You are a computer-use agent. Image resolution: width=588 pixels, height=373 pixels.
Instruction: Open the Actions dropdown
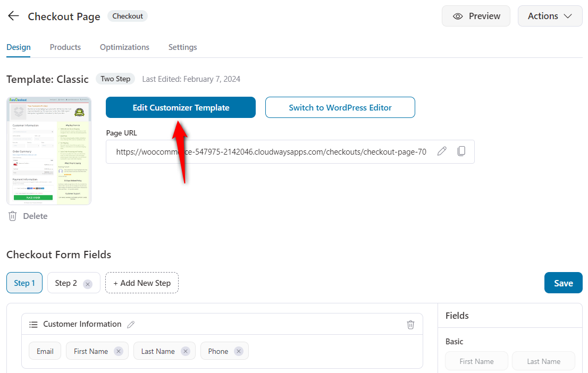tap(550, 16)
